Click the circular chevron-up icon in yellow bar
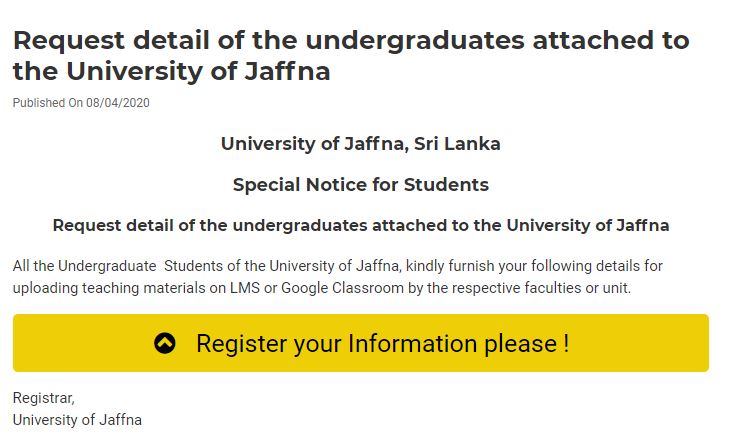The width and height of the screenshot is (736, 438). pos(165,343)
